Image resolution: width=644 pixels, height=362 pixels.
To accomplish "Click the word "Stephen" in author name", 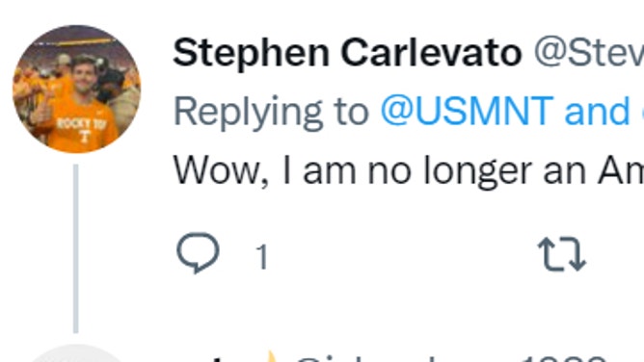I will click(251, 53).
